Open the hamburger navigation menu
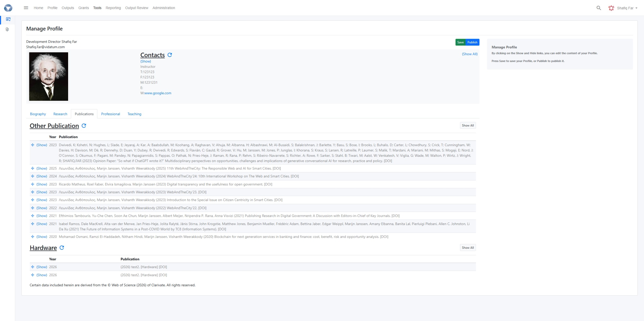The height and width of the screenshot is (321, 644). coord(26,8)
